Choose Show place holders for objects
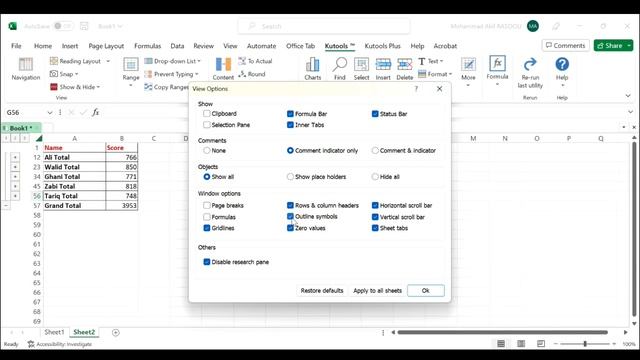 click(290, 177)
